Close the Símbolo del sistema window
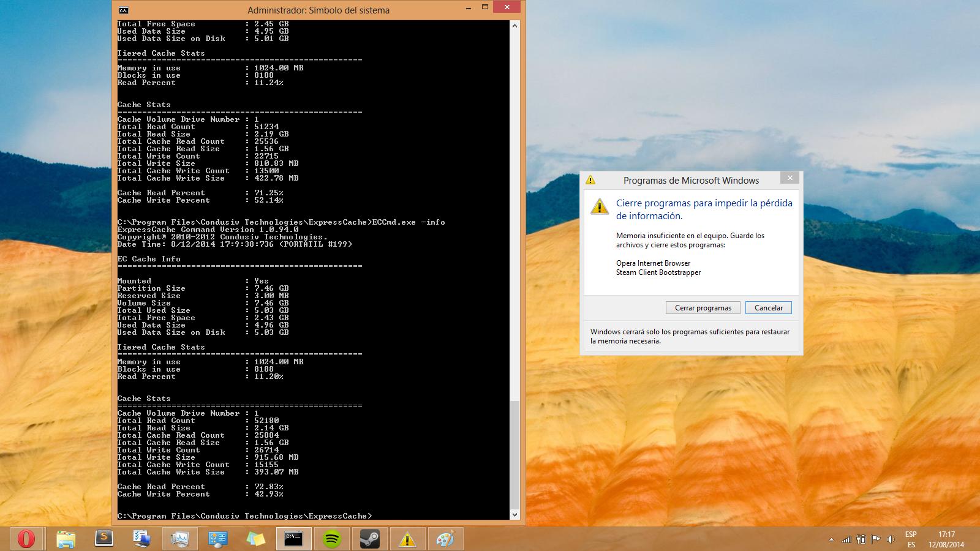 tap(507, 7)
